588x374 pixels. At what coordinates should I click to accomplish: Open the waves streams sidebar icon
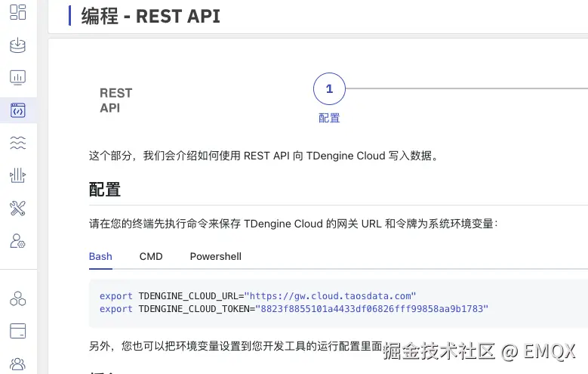pos(17,143)
